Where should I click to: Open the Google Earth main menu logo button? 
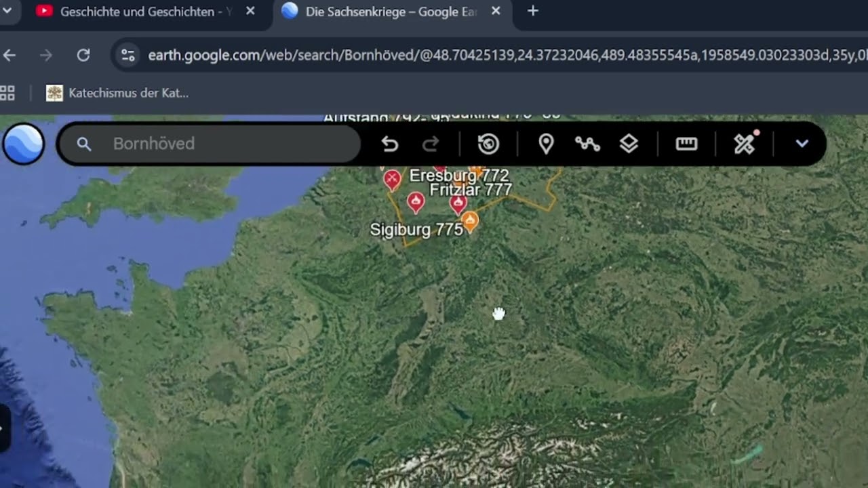(24, 144)
